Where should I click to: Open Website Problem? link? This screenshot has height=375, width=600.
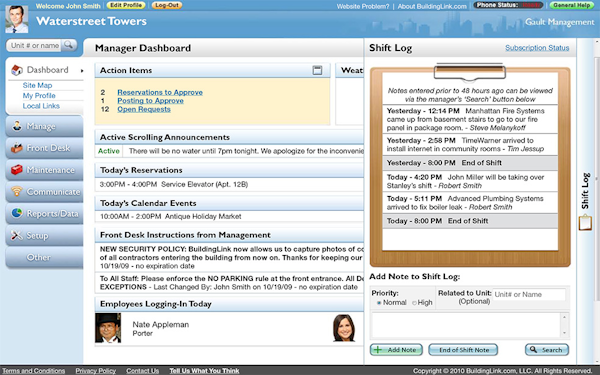point(363,7)
